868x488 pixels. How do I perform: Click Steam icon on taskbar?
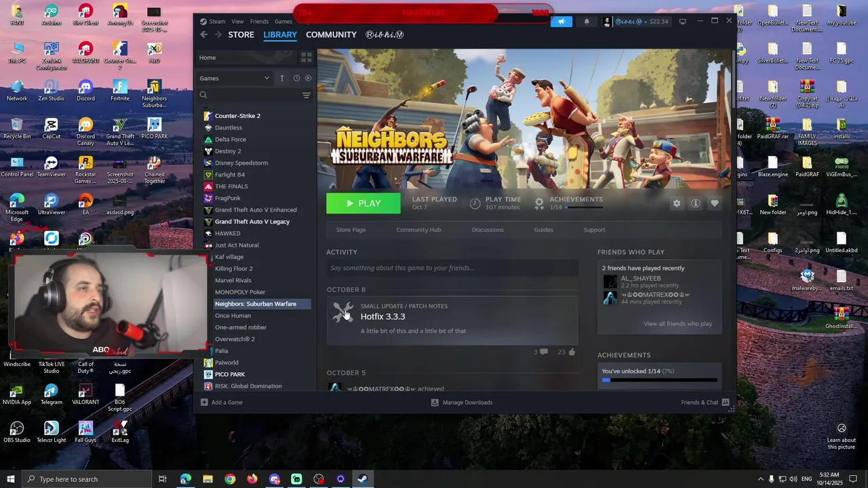tap(363, 479)
